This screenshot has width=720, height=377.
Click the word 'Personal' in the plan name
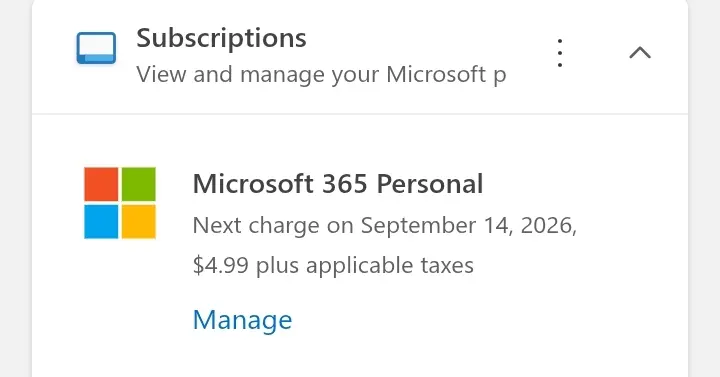[430, 184]
